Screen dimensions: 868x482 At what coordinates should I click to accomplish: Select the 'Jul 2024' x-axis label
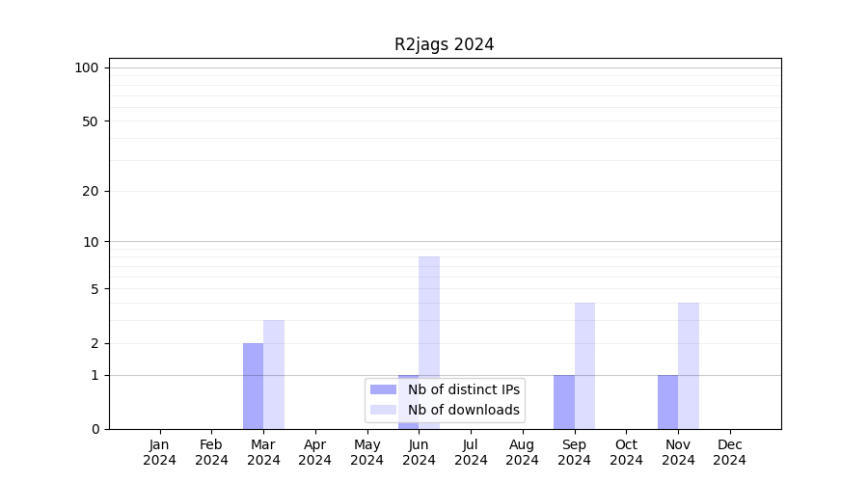pyautogui.click(x=471, y=452)
